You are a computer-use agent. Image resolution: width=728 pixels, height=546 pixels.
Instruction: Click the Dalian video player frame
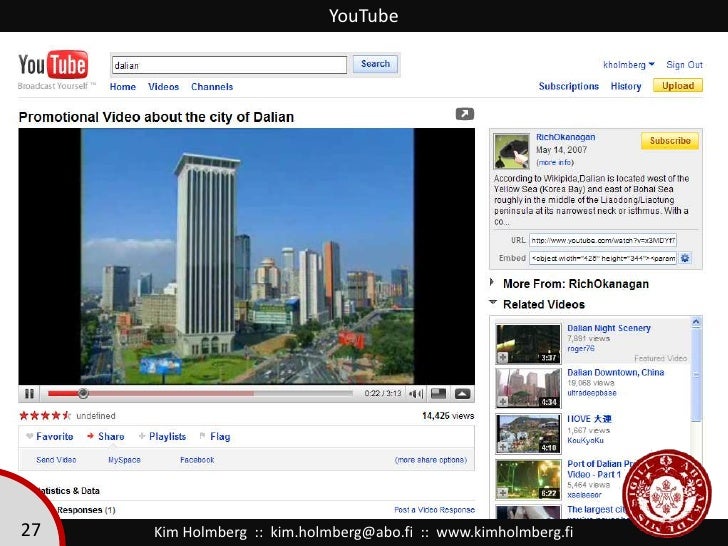(247, 256)
